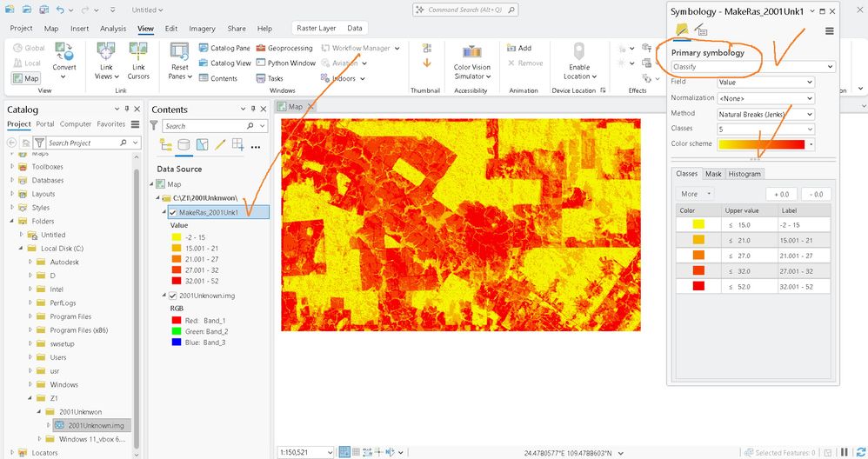
Task: Open Symbology pane hamburger menu
Action: 829,31
